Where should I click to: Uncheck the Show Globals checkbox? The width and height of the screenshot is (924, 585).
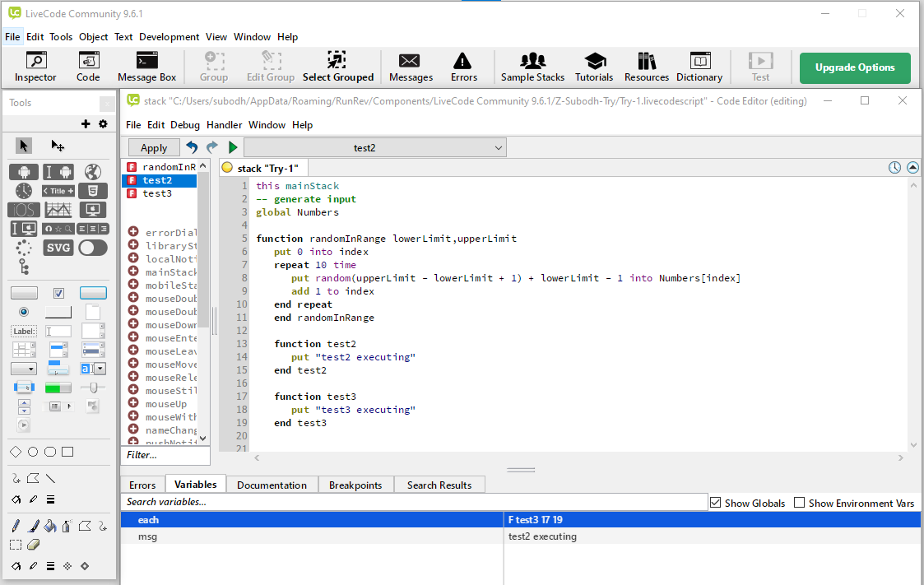[715, 503]
